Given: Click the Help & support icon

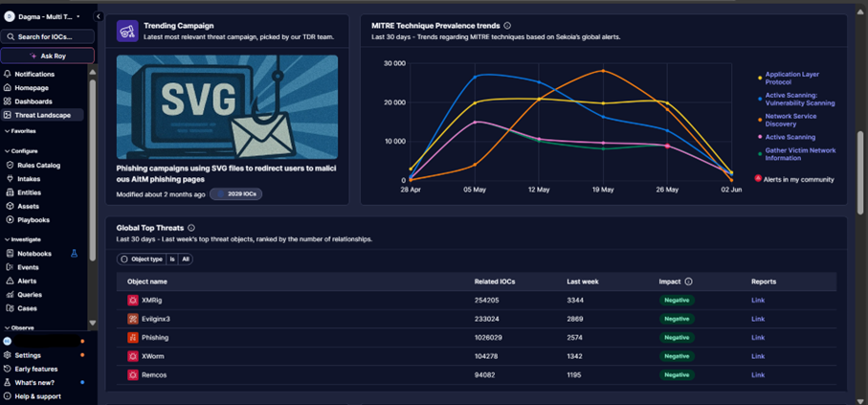Looking at the screenshot, I should 8,396.
